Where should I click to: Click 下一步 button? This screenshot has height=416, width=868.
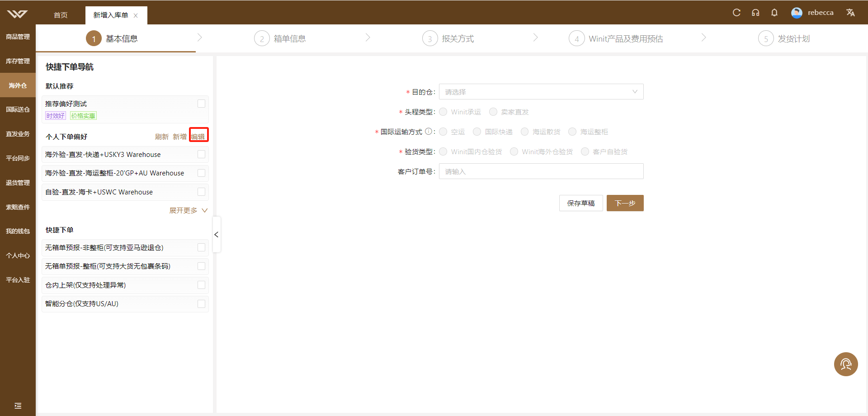point(625,203)
